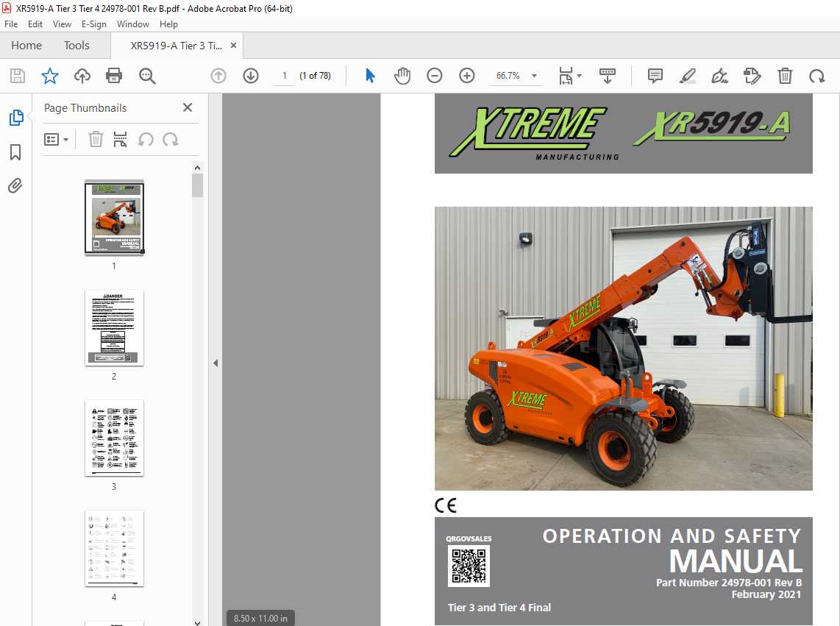Open Page Thumbnails sidebar icon

click(x=16, y=118)
